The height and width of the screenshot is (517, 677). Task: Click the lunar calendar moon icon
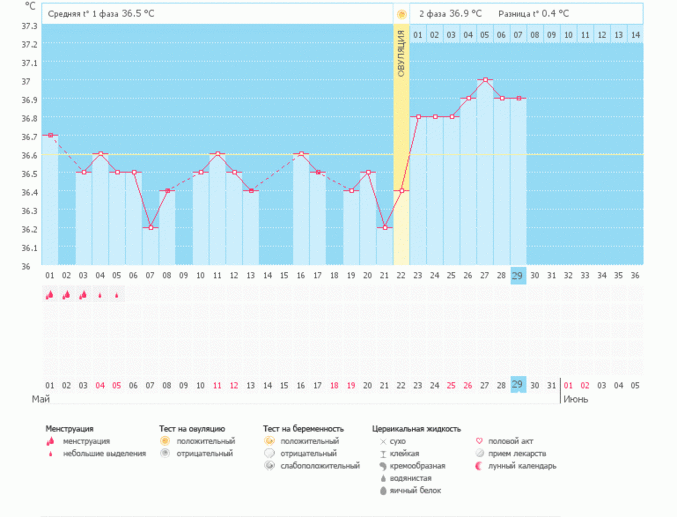[478, 466]
